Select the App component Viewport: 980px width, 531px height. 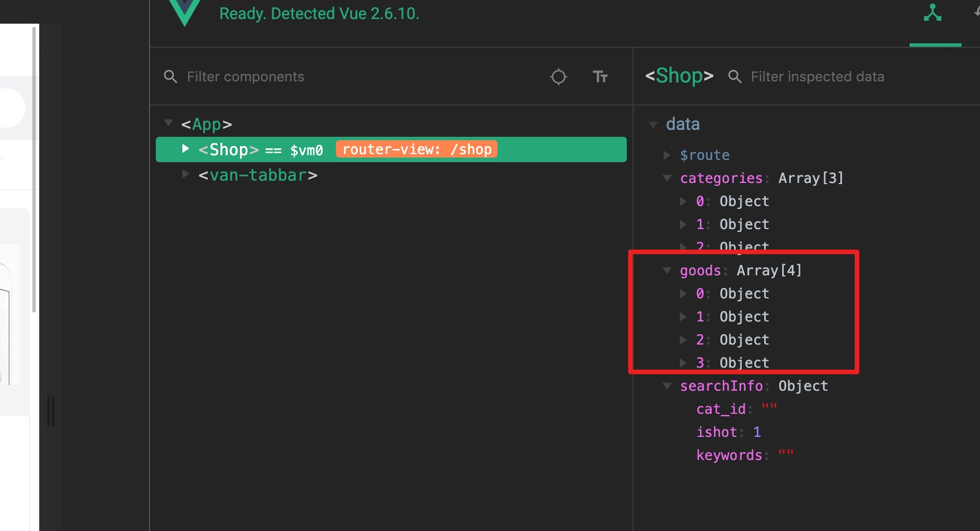pyautogui.click(x=207, y=124)
